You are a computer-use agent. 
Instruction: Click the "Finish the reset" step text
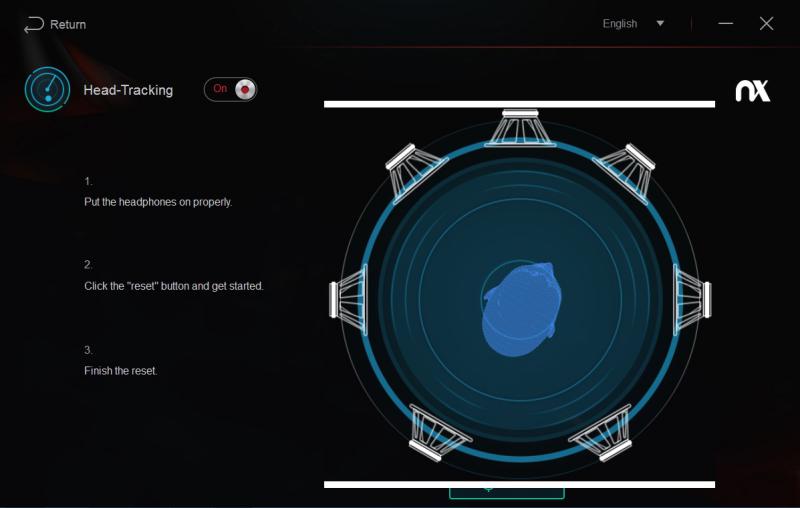[x=120, y=371]
